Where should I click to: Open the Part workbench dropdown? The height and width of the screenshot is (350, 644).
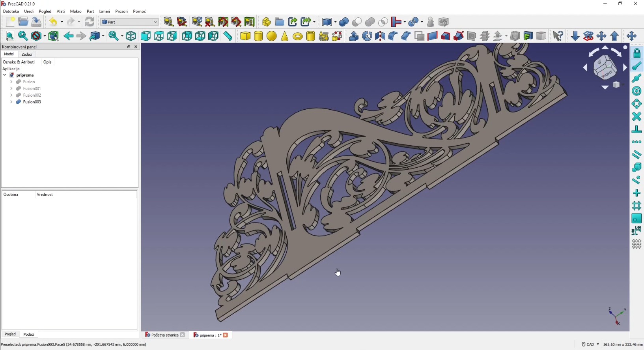129,22
